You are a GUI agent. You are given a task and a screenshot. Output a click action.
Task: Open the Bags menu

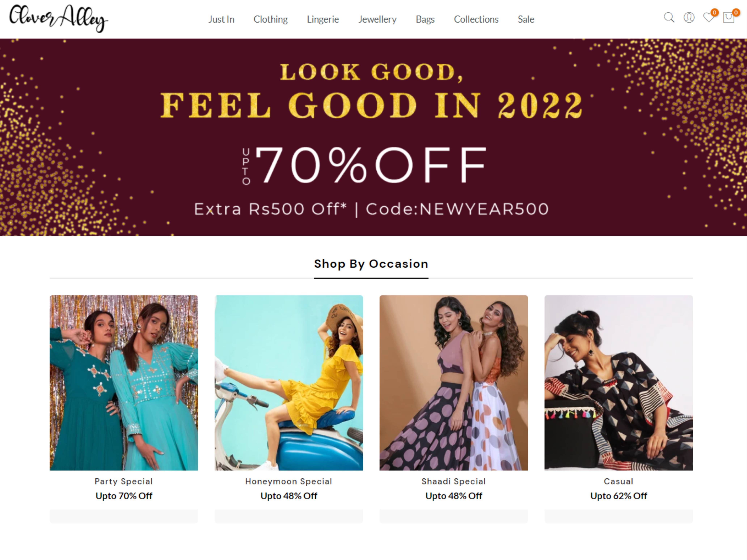(x=425, y=19)
